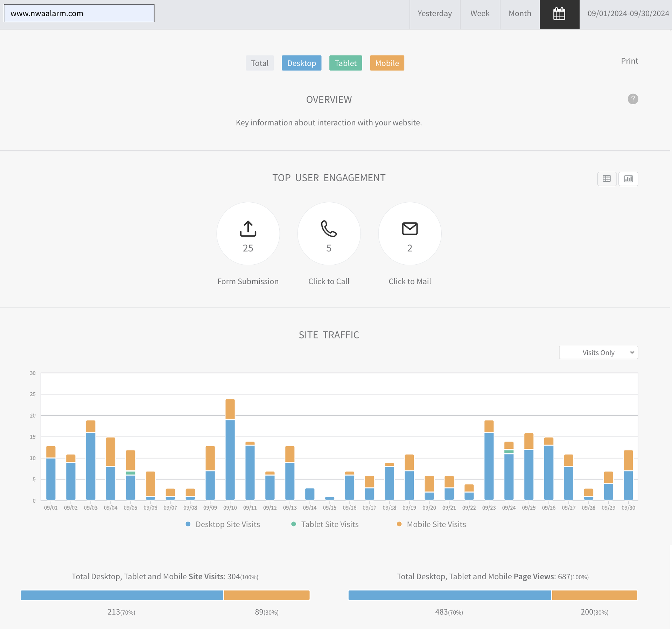Toggle the Tablet device filter
Viewport: 672px width, 629px height.
pyautogui.click(x=345, y=63)
